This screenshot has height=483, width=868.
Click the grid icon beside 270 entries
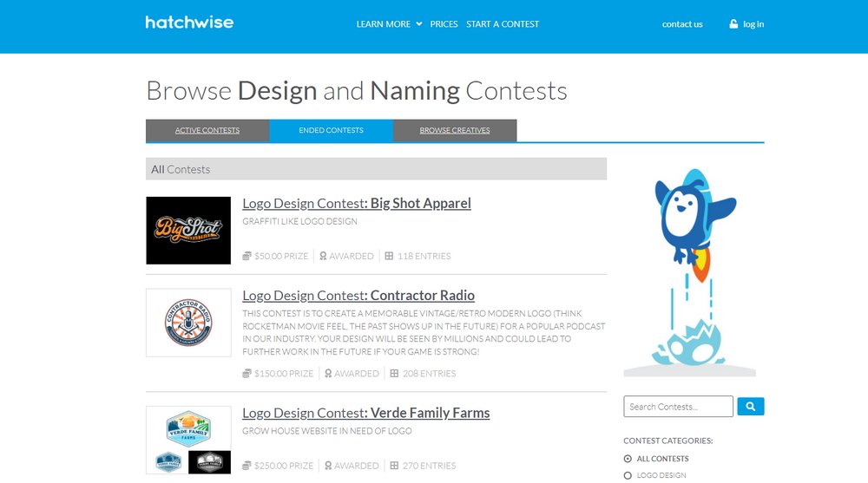(394, 466)
